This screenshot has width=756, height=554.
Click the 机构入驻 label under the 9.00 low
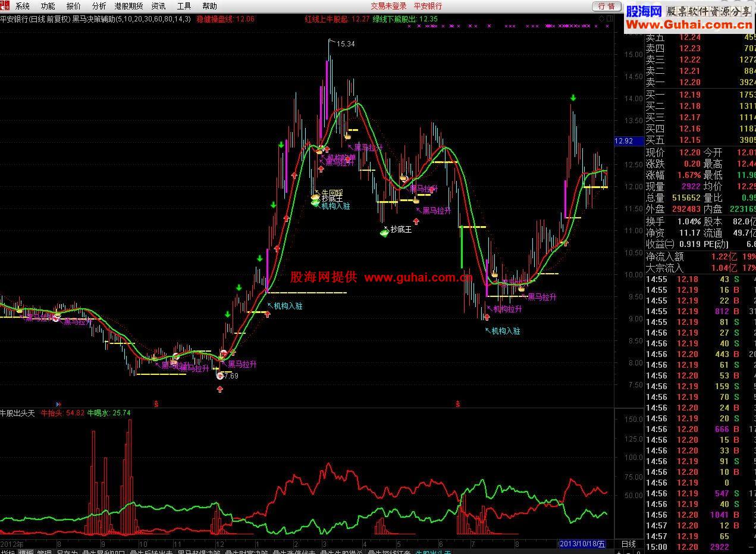(506, 331)
